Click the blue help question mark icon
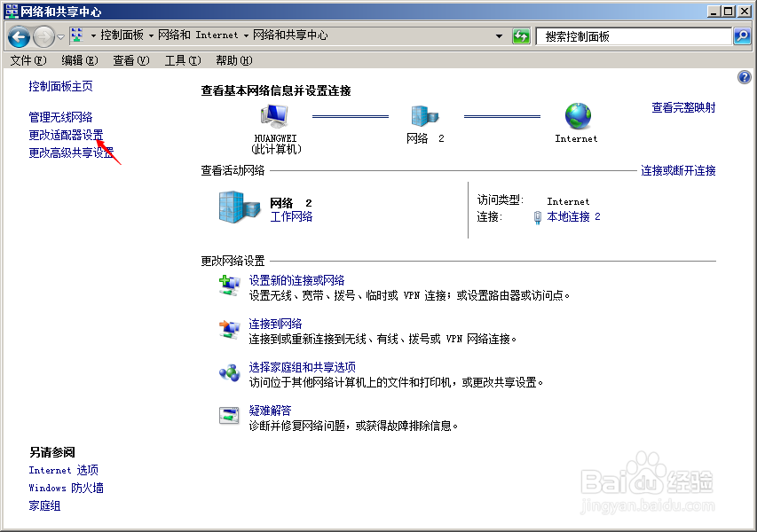Viewport: 757px width, 532px height. [744, 76]
